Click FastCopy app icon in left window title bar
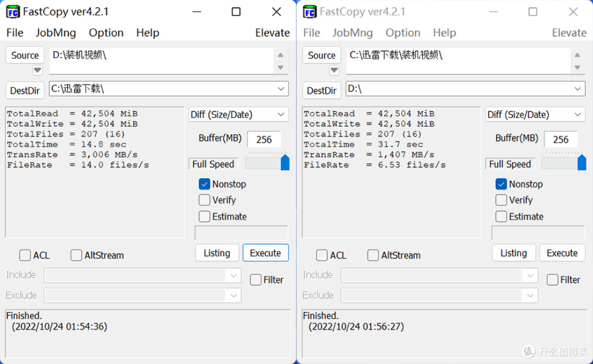This screenshot has width=593, height=364. (13, 12)
